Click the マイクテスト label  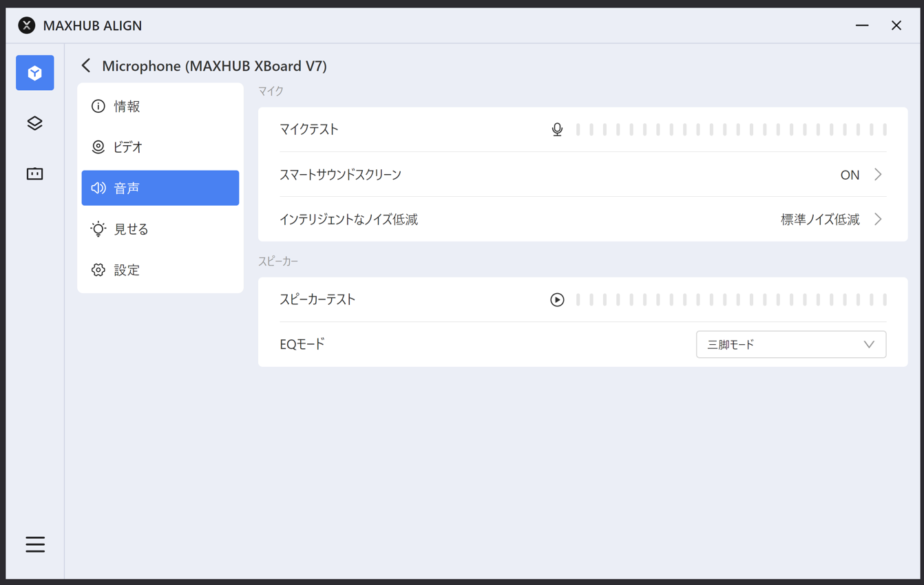point(308,129)
